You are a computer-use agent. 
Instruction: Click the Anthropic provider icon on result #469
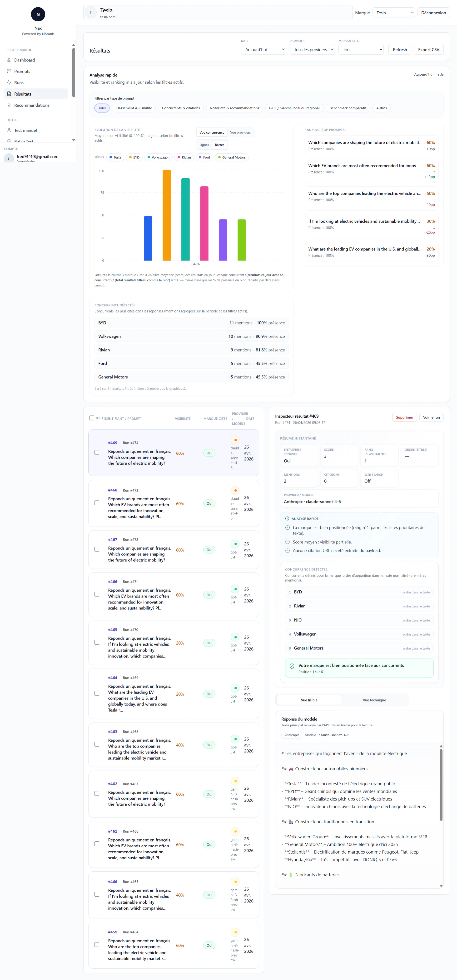[x=235, y=440]
